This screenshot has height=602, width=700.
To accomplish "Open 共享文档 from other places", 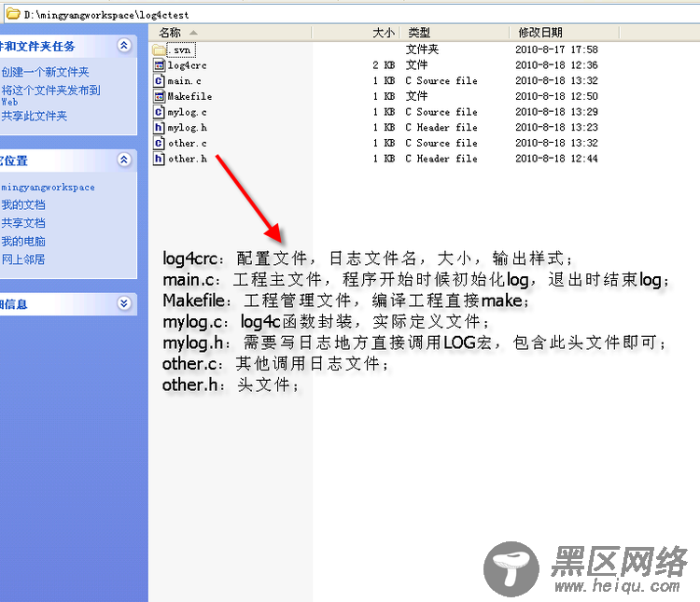I will pyautogui.click(x=23, y=223).
